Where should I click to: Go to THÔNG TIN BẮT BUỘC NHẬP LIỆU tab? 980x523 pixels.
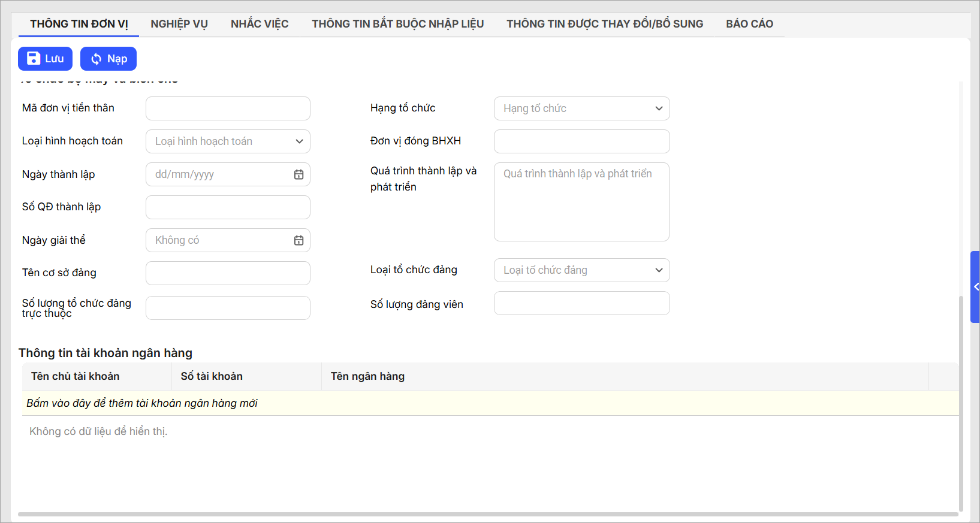coord(397,24)
